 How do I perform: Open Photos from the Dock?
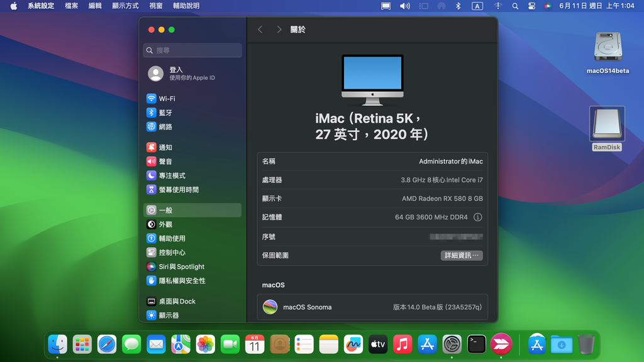click(206, 344)
